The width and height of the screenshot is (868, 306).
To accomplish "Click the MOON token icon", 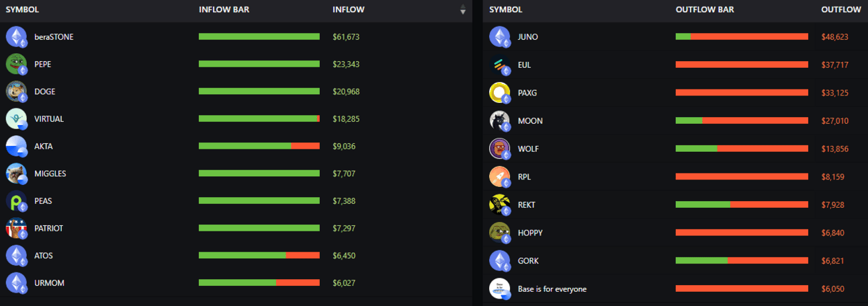I will pos(501,120).
